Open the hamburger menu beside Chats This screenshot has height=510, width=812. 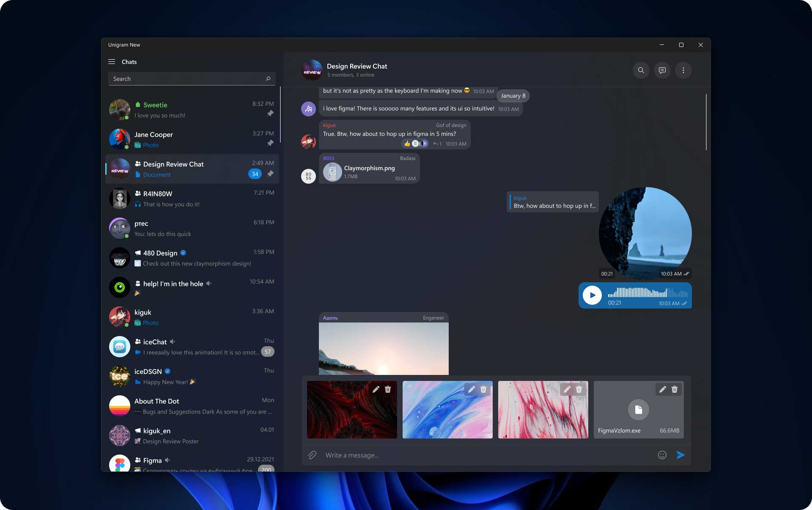112,62
